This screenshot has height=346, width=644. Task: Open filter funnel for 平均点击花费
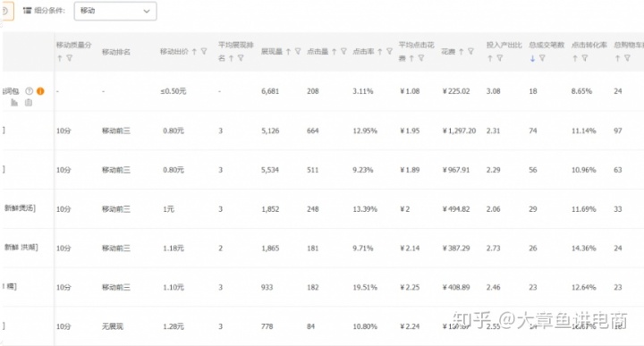click(x=421, y=58)
